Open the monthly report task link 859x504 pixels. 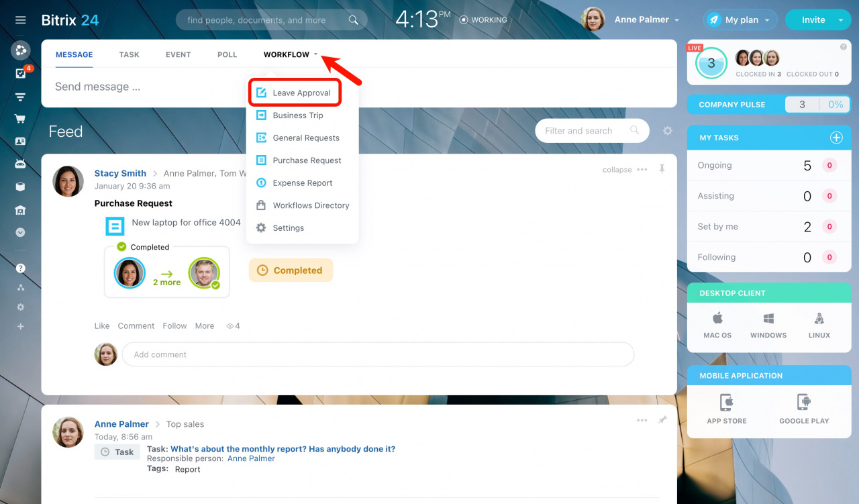pos(283,449)
